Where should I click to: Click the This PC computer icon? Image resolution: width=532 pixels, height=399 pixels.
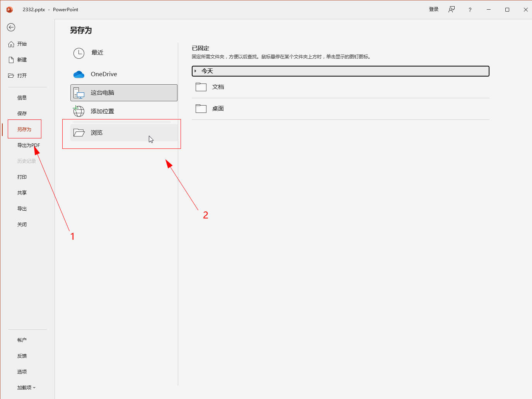click(79, 93)
